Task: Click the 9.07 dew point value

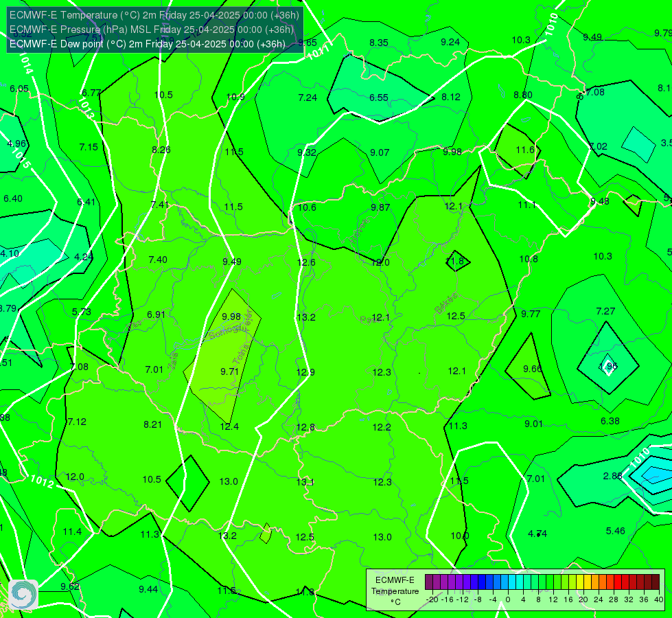Action: 380,152
